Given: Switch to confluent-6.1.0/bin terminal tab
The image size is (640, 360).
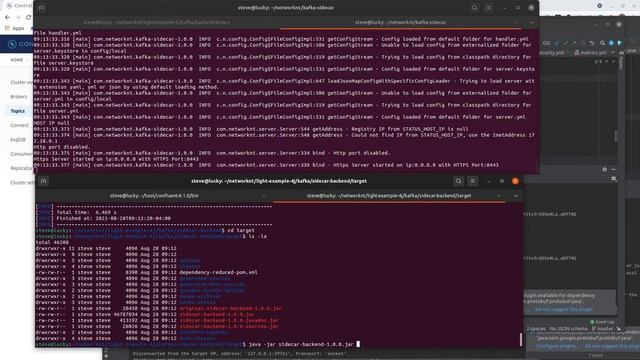Looking at the screenshot, I should click(x=154, y=196).
